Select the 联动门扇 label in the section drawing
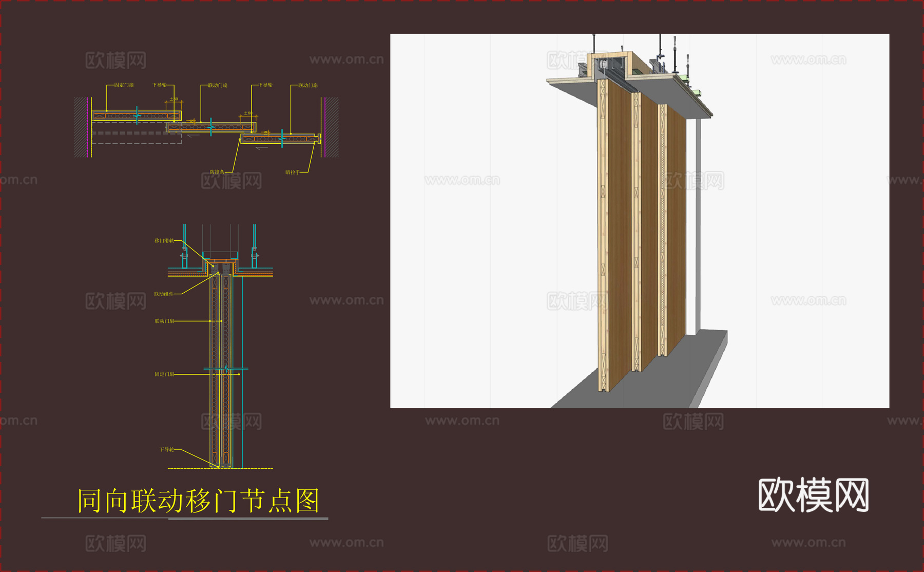Image resolution: width=924 pixels, height=572 pixels. [164, 321]
